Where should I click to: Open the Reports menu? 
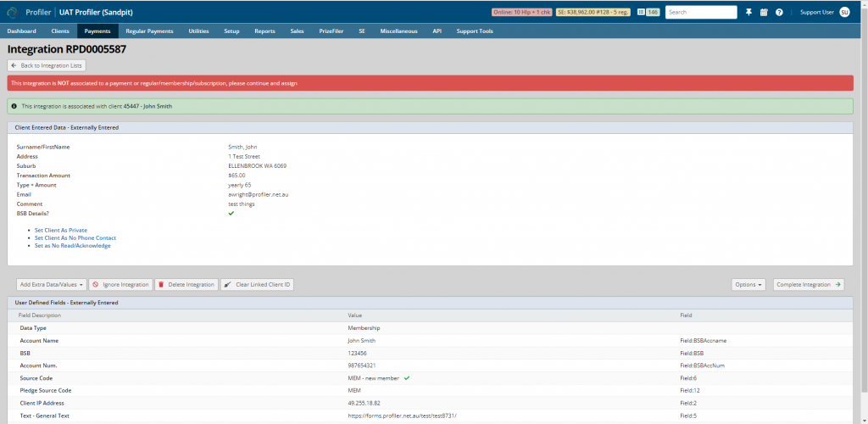(x=264, y=31)
